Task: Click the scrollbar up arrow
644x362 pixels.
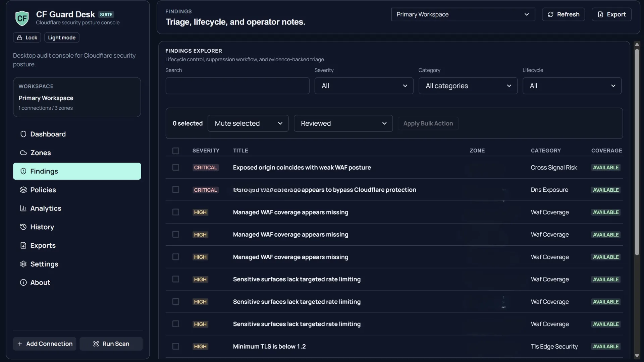Action: (x=637, y=45)
